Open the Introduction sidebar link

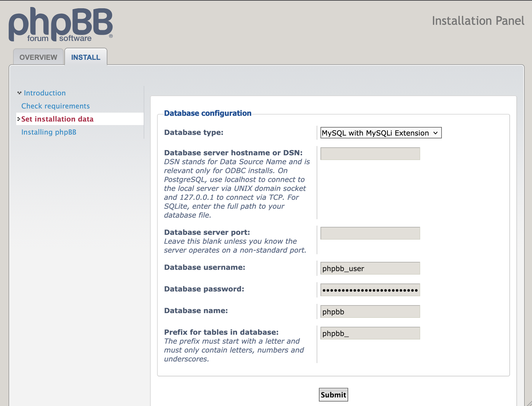coord(45,93)
